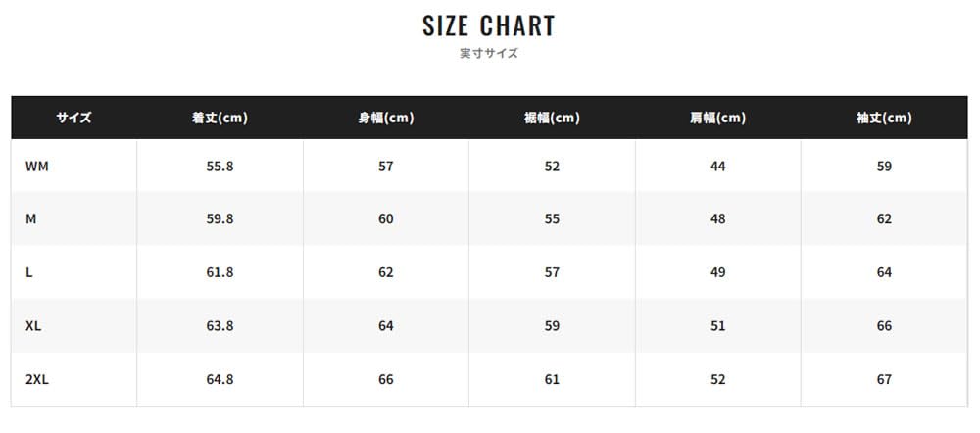Click the 裾幅(cm) column header
The width and height of the screenshot is (980, 433).
pos(552,119)
